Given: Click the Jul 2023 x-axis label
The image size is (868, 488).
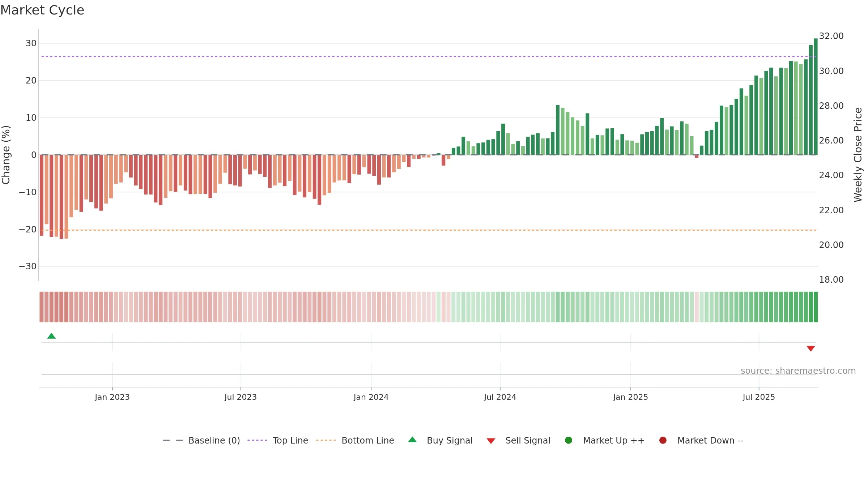Looking at the screenshot, I should pyautogui.click(x=241, y=397).
